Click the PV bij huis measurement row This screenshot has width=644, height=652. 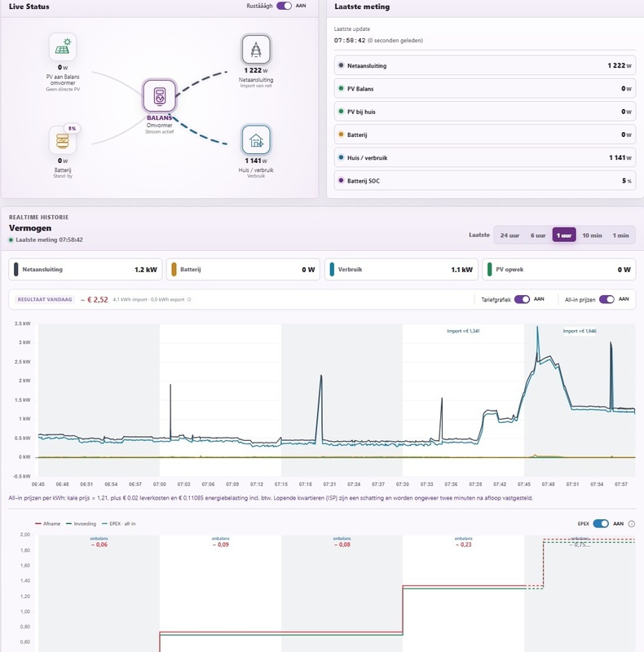tap(485, 112)
